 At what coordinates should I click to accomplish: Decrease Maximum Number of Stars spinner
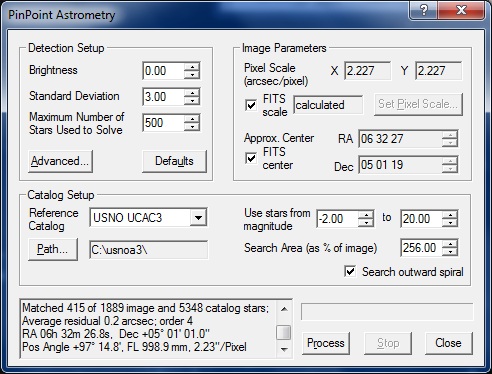(x=192, y=126)
